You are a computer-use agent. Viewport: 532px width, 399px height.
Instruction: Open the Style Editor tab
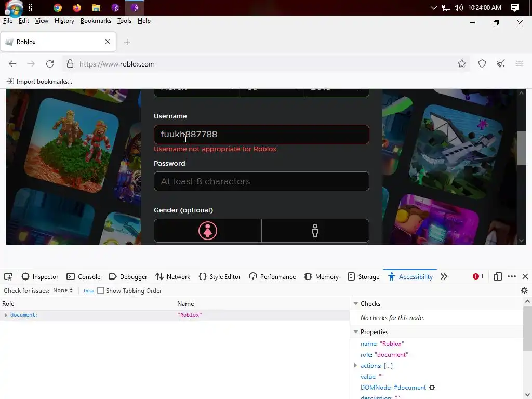tap(220, 276)
